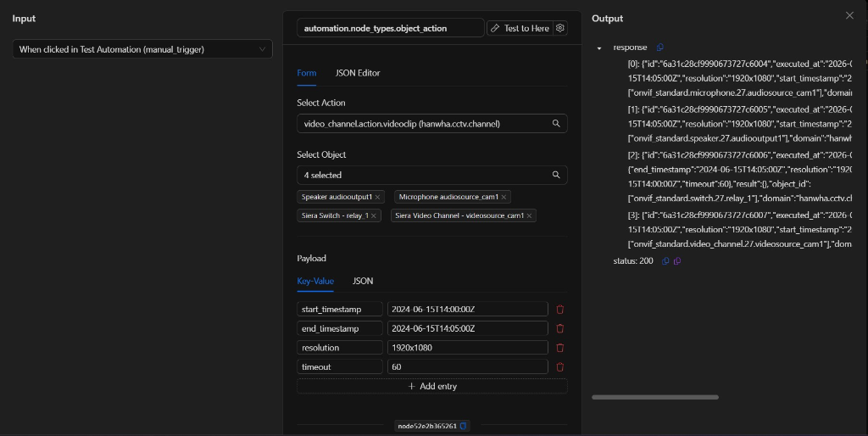The width and height of the screenshot is (868, 436).
Task: Delete the start_timestamp entry
Action: 559,309
